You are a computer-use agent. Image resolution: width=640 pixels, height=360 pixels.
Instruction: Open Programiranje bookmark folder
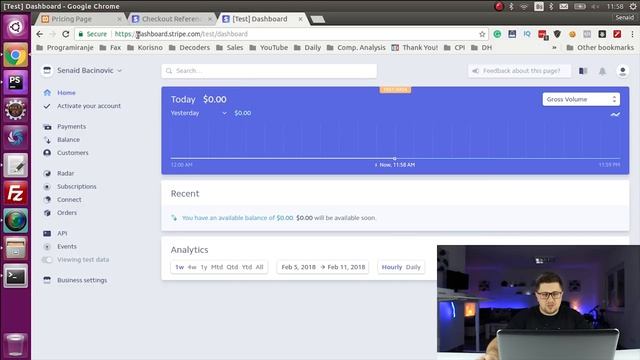click(x=65, y=48)
